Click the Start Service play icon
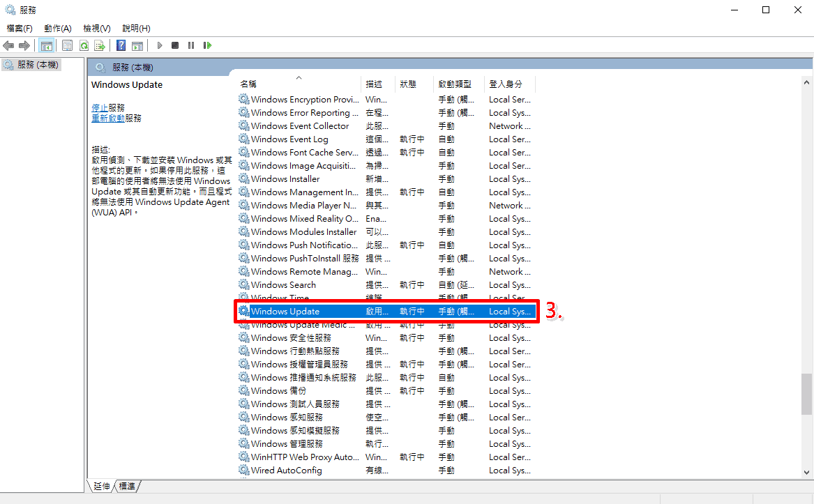 coord(159,46)
